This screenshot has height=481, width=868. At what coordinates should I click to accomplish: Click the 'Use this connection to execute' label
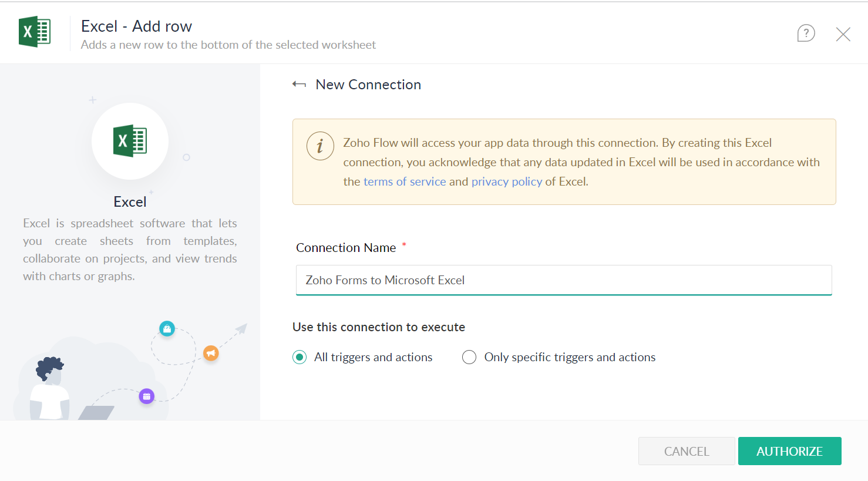tap(379, 327)
